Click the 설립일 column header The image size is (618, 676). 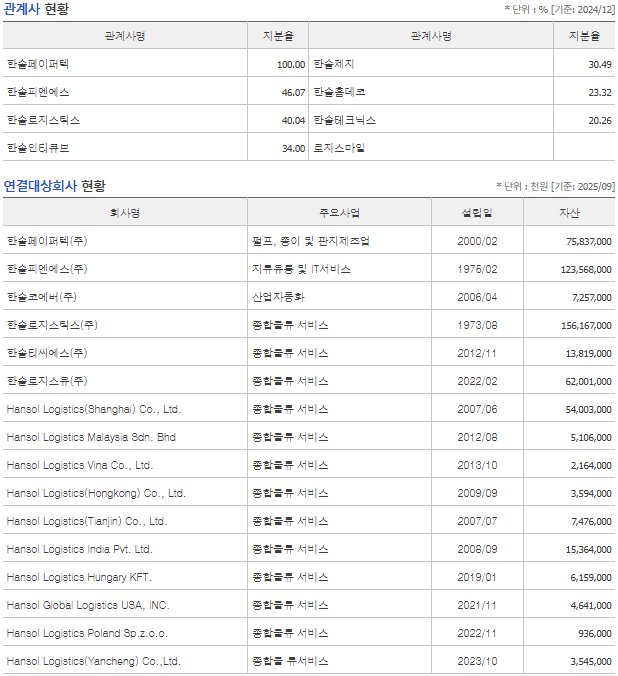[x=477, y=213]
